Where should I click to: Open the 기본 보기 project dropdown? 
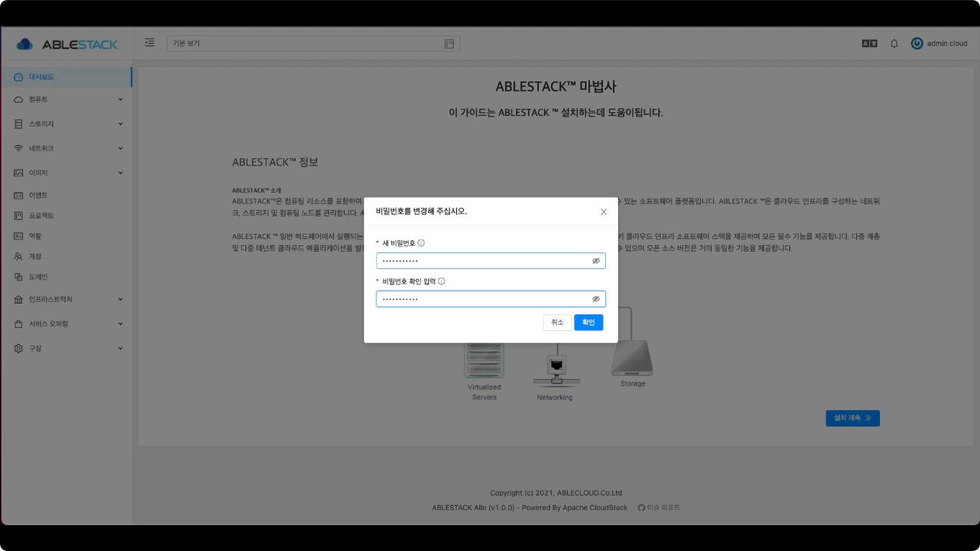314,44
